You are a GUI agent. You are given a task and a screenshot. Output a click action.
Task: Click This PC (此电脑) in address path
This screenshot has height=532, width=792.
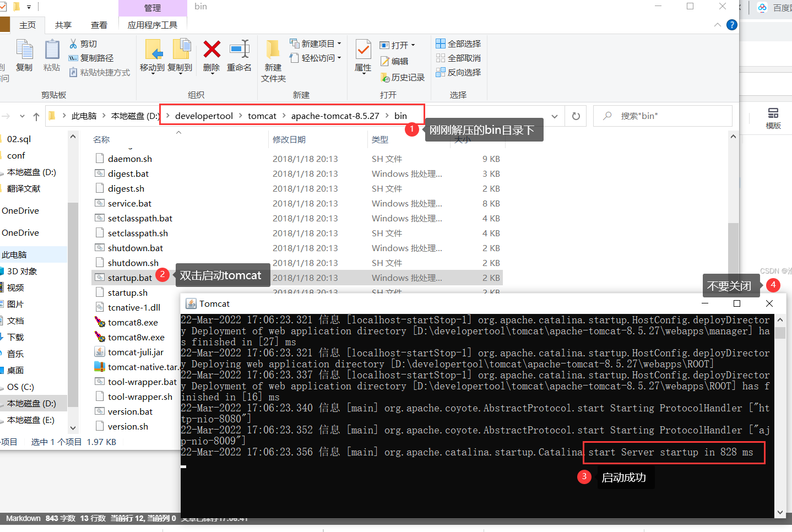point(84,116)
